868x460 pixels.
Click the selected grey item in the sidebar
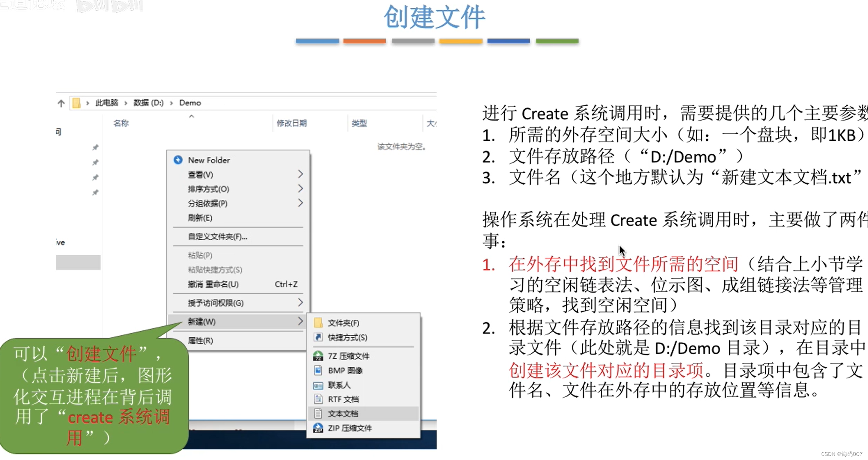78,262
